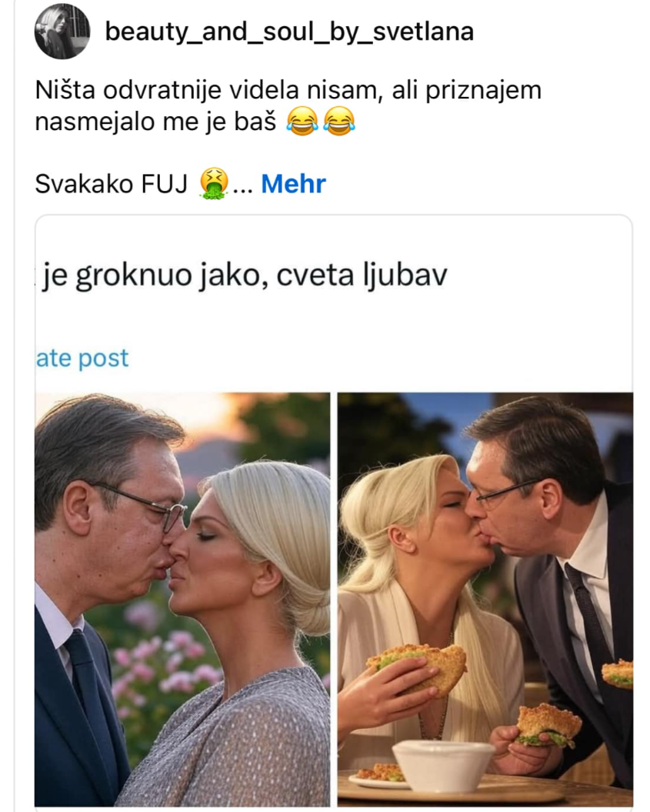
Task: Open beauty_and_soul_by_svetlana username link
Action: click(289, 32)
